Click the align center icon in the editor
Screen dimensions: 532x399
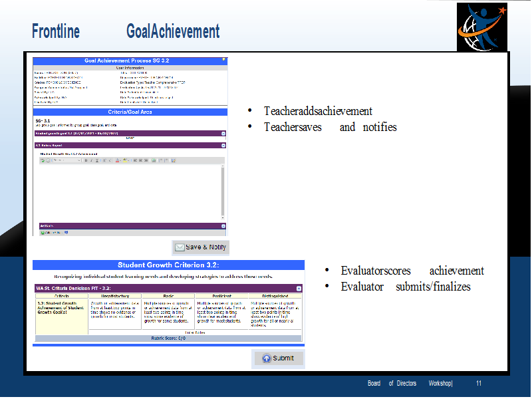140,160
